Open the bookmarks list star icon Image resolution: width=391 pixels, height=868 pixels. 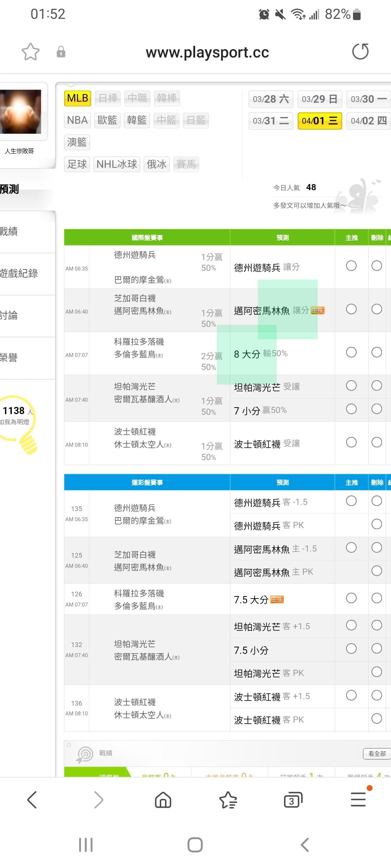pos(228,800)
